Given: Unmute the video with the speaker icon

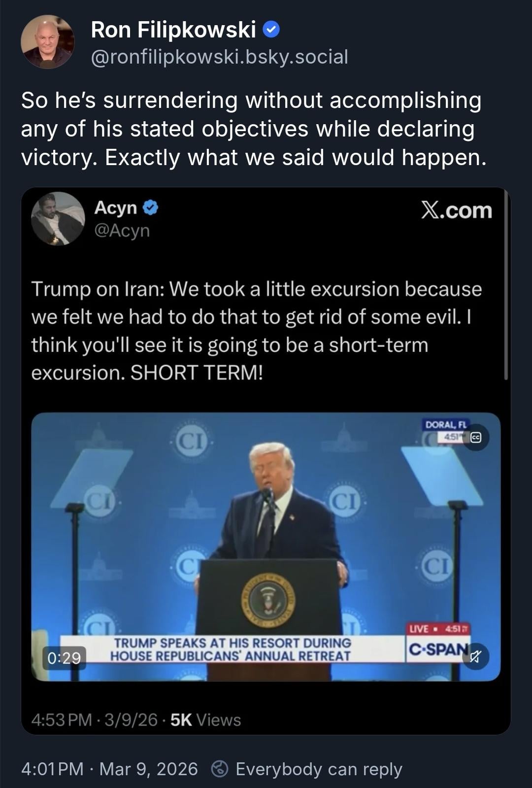Looking at the screenshot, I should (x=475, y=656).
